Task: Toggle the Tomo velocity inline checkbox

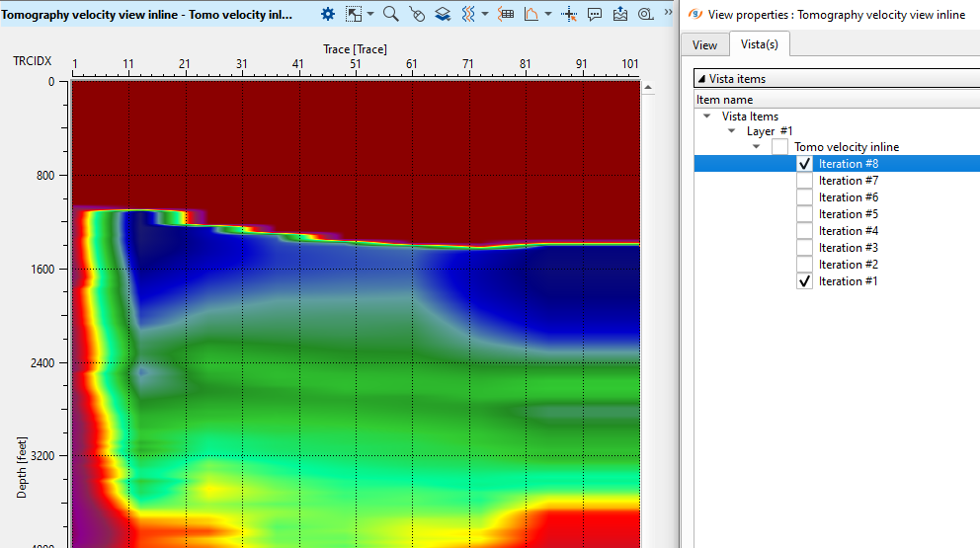Action: (780, 147)
